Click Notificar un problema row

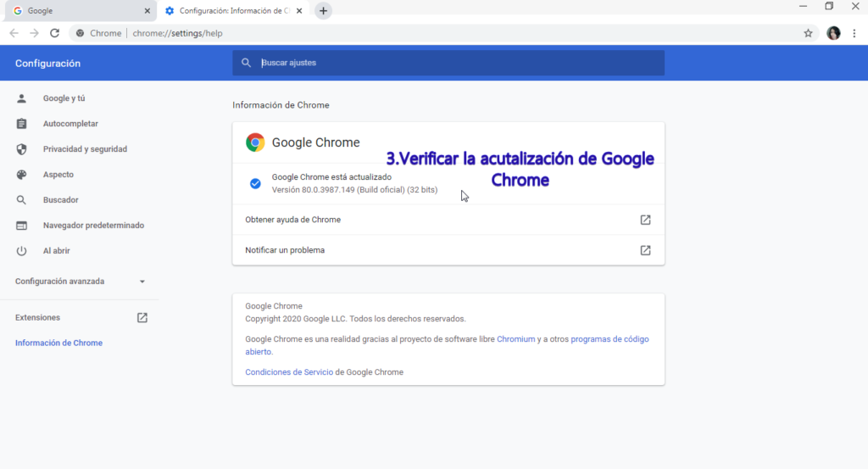pos(448,250)
